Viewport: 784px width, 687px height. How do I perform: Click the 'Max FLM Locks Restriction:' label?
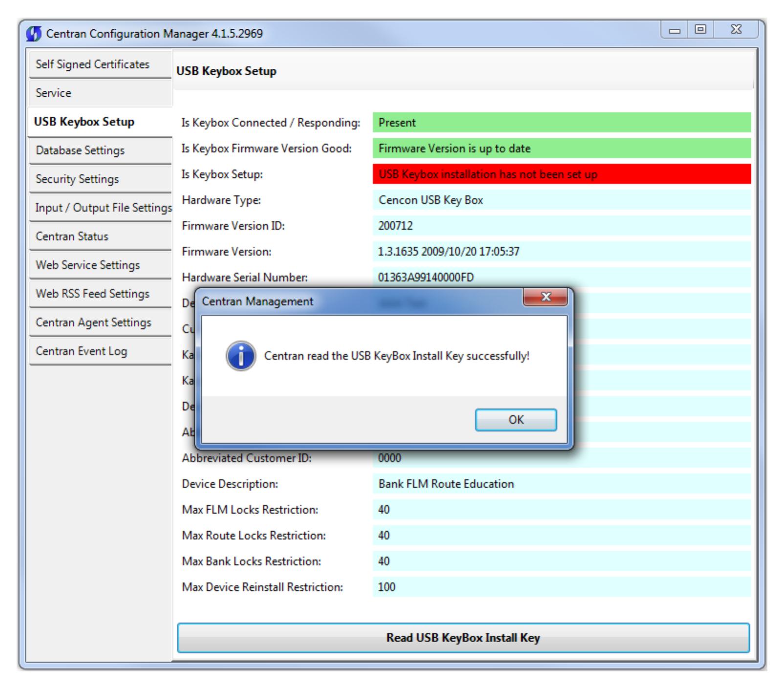[250, 510]
